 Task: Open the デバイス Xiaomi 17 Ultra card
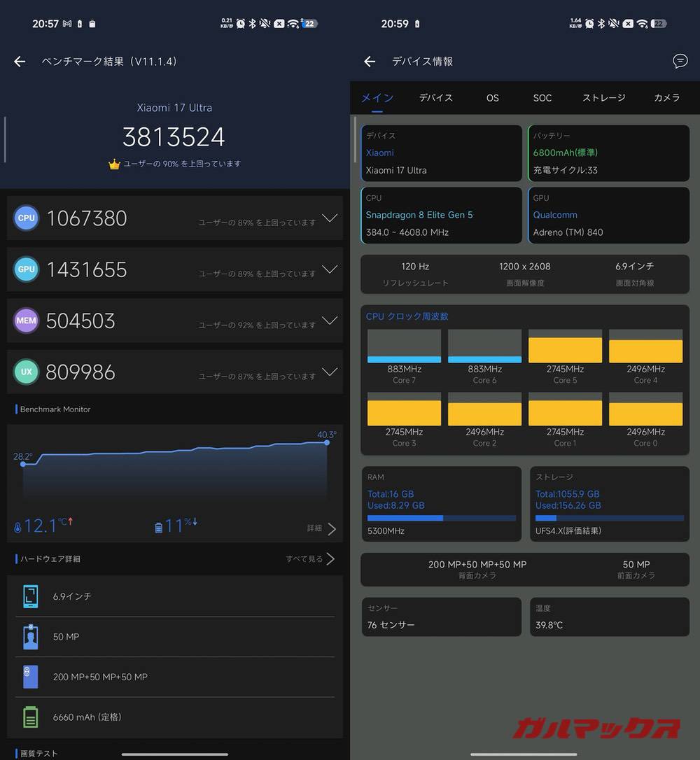pos(441,153)
